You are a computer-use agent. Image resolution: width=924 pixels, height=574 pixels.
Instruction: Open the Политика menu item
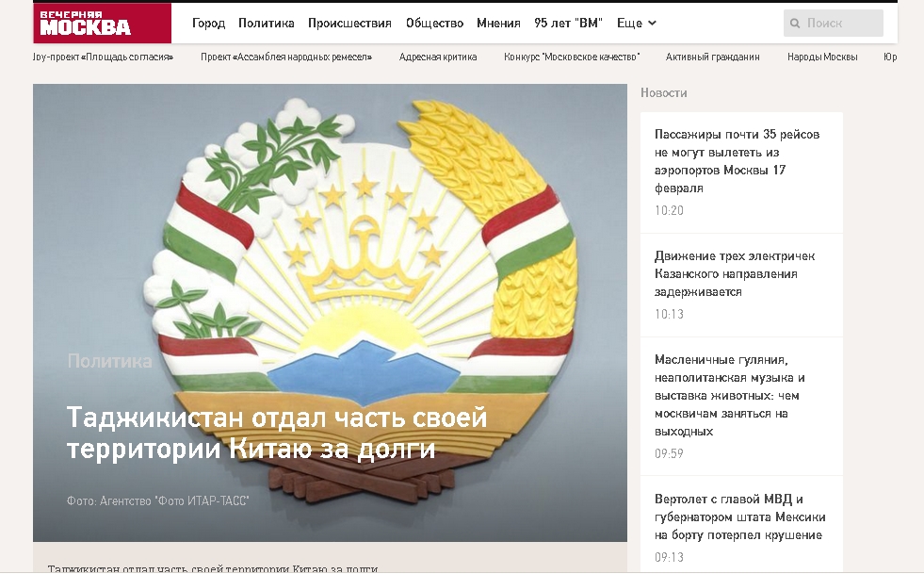pos(267,23)
